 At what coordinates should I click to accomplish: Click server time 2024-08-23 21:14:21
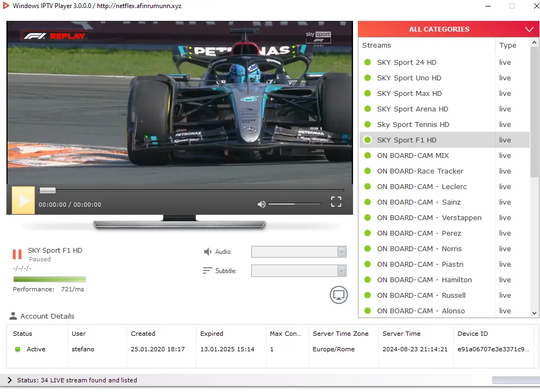[415, 349]
